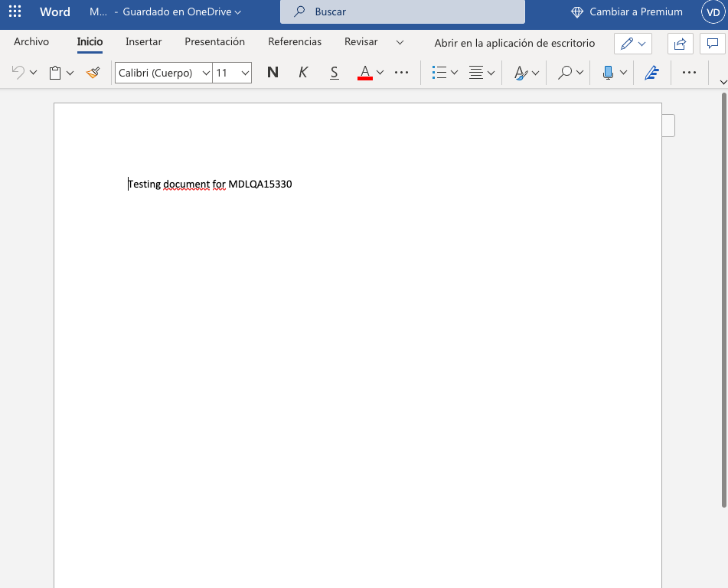This screenshot has width=728, height=588.
Task: Click the Share icon button
Action: point(681,44)
